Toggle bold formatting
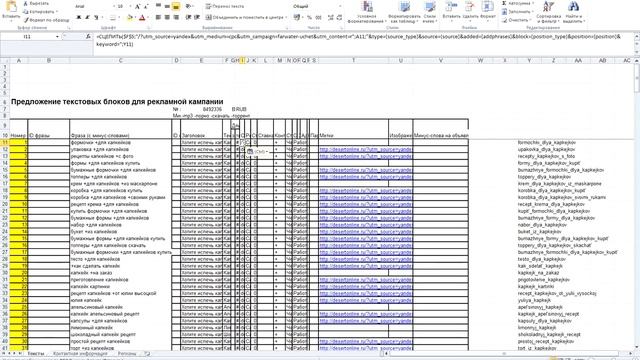This screenshot has width=640, height=360. pyautogui.click(x=78, y=18)
